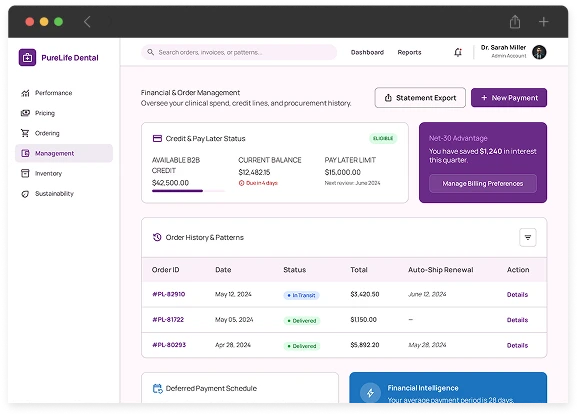This screenshot has width=579, height=416.
Task: Select Management in the sidebar
Action: click(64, 153)
